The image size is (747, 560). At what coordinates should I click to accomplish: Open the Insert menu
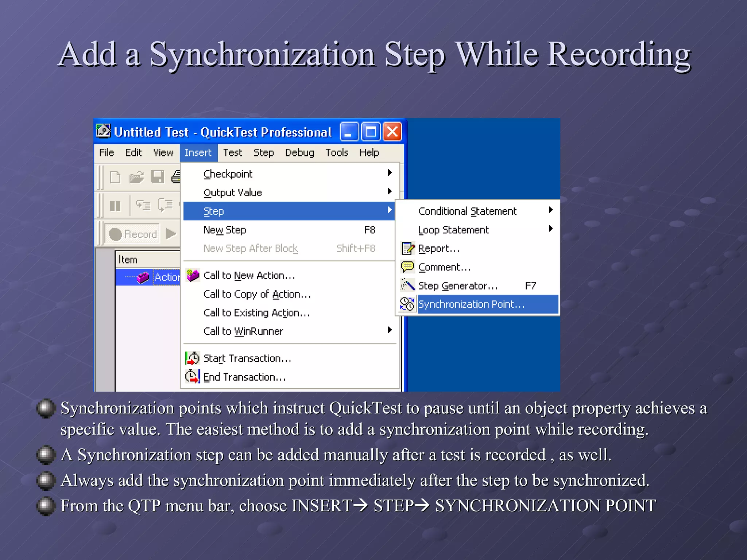pyautogui.click(x=198, y=152)
